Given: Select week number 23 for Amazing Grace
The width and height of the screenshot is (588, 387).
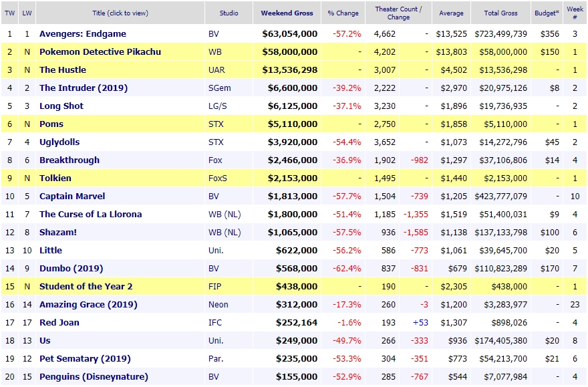Looking at the screenshot, I should coord(575,305).
